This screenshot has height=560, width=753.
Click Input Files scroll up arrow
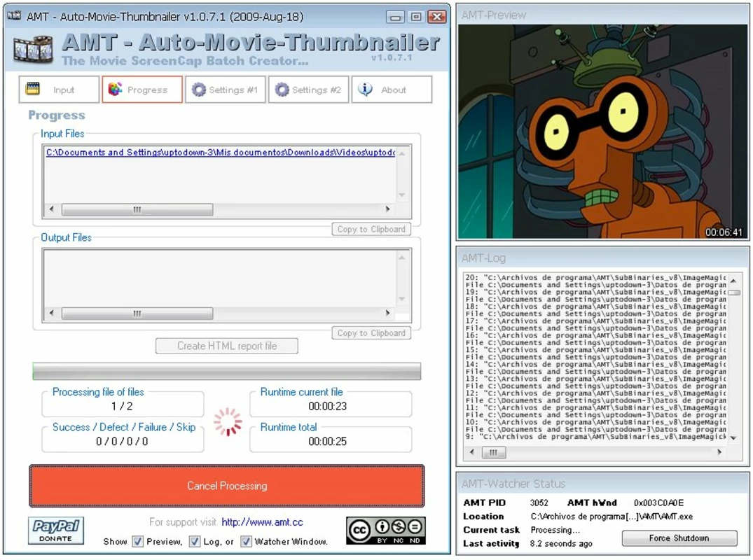[402, 153]
